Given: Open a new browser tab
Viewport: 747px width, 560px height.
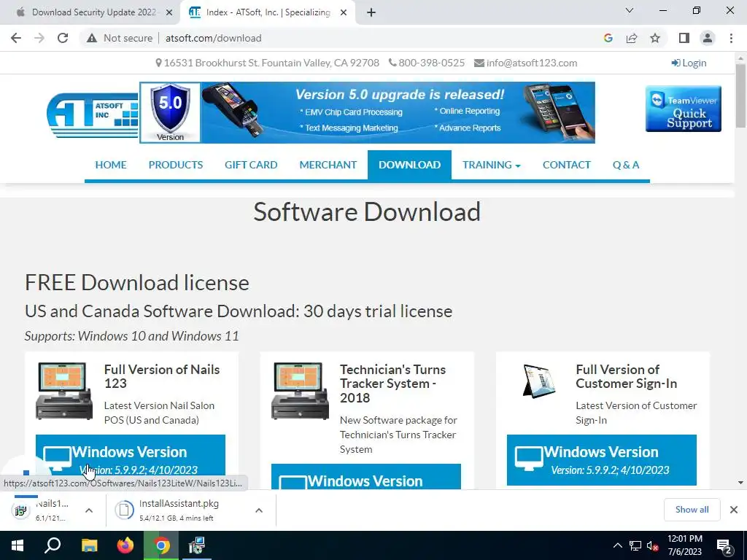Looking at the screenshot, I should click(x=371, y=13).
